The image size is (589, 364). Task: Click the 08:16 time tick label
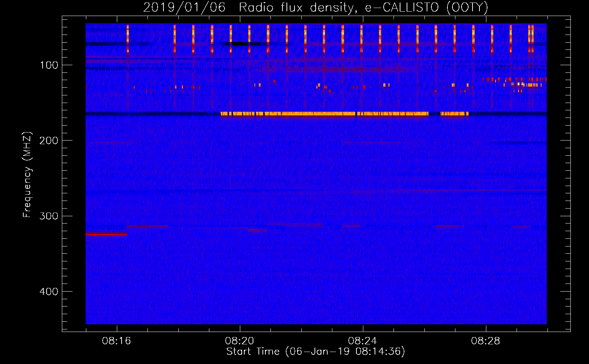click(x=116, y=341)
